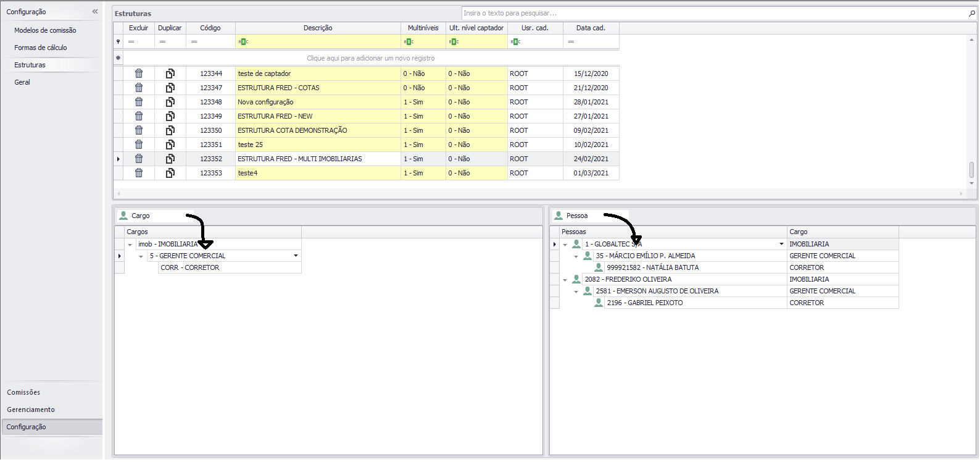Duplicate structure 123349 ESTRUTURA FRED - NEW
Screen dimensions: 980x462
[x=170, y=116]
